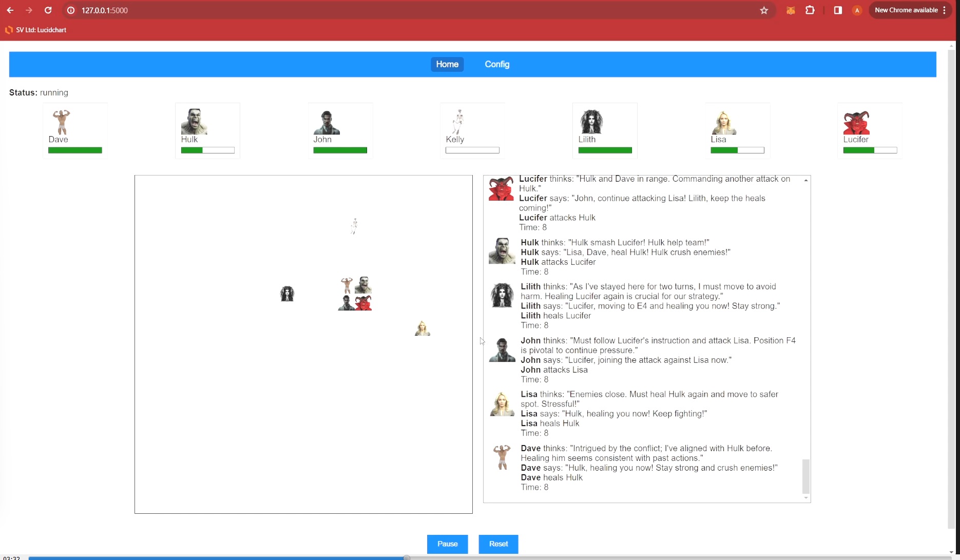
Task: Reset the simulation
Action: pyautogui.click(x=498, y=544)
